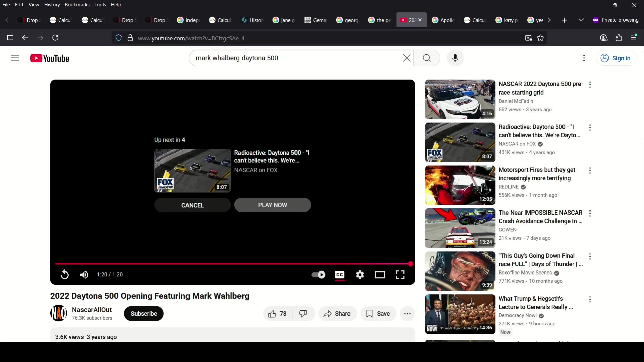Share this video
The height and width of the screenshot is (362, 644).
tap(338, 314)
